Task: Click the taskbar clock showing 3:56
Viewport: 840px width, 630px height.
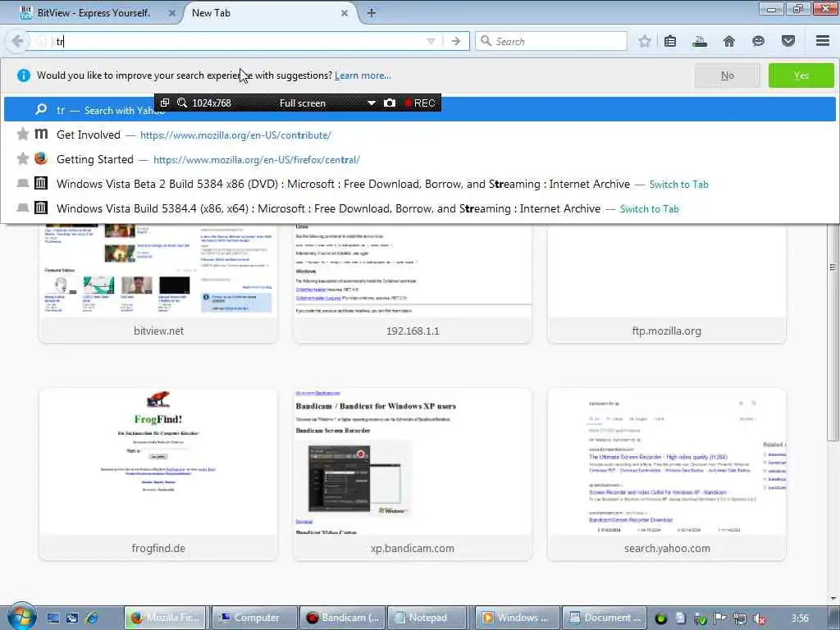Action: click(x=799, y=619)
